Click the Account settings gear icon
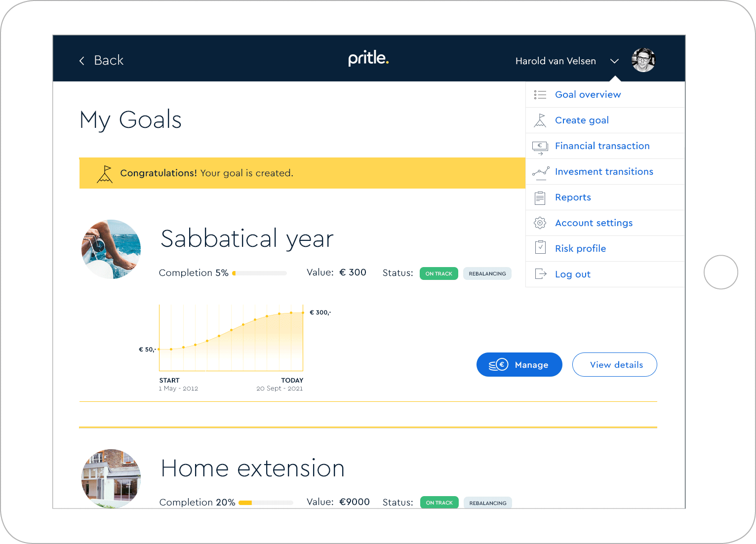The height and width of the screenshot is (544, 756). [x=540, y=223]
